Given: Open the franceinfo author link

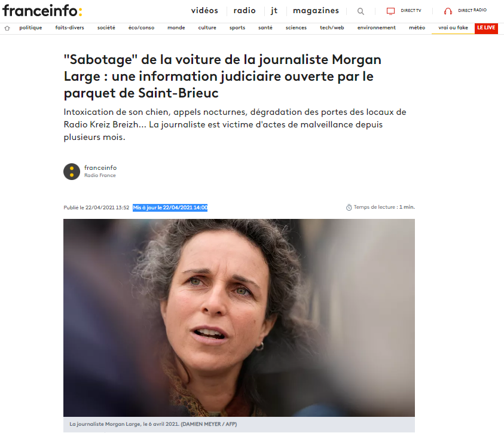Looking at the screenshot, I should pos(100,167).
